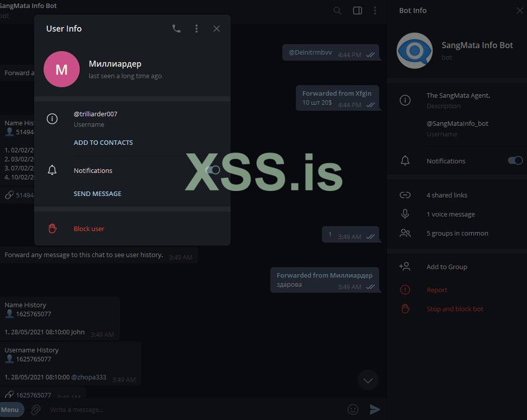Open 5 groups in common
Image resolution: width=527 pixels, height=420 pixels.
click(457, 234)
